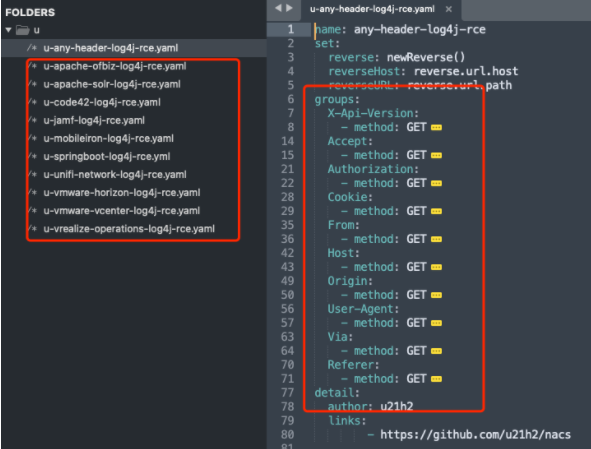Click the 'Accept:' key on line 14
The image size is (591, 449).
pos(350,141)
